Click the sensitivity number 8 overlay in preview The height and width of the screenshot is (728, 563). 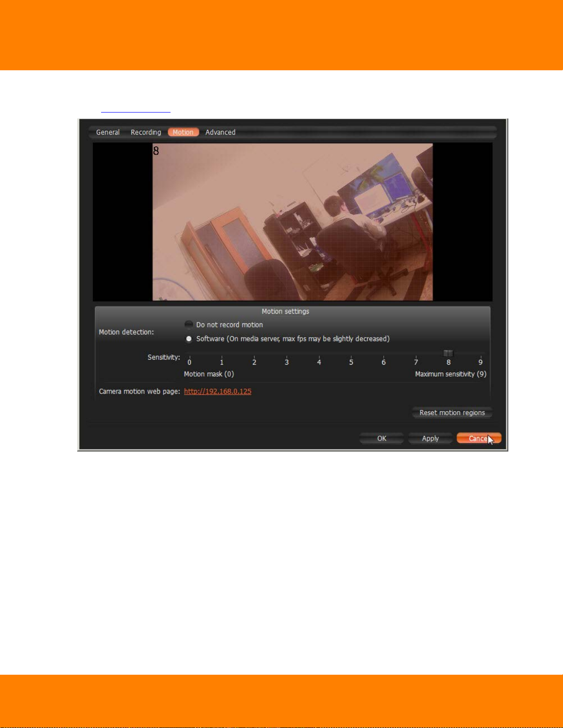(156, 151)
